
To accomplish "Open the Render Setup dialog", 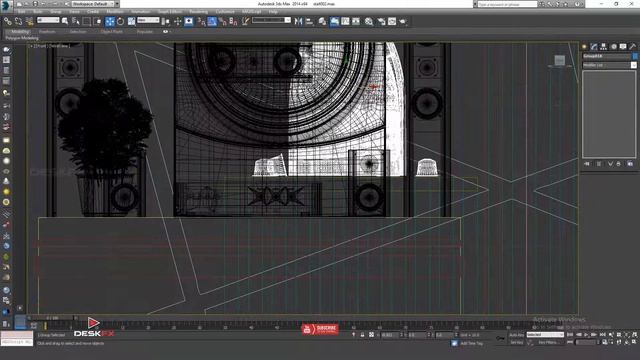I will click(381, 21).
